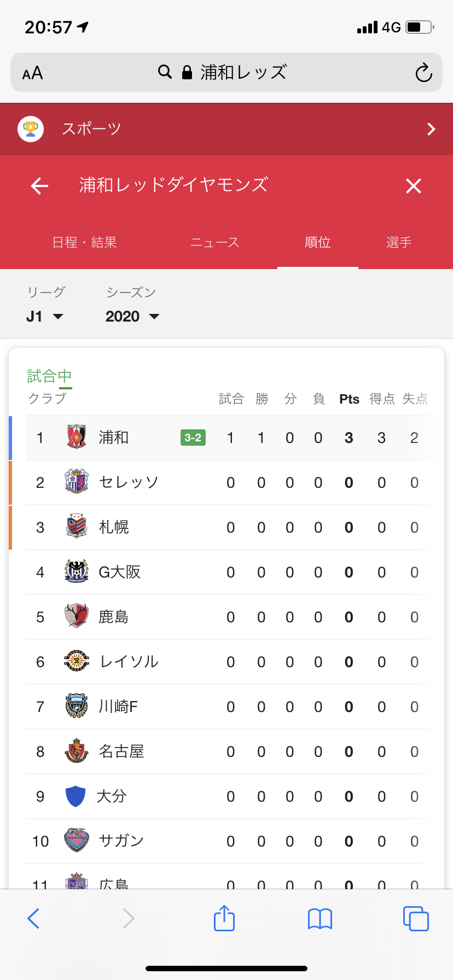
Task: Tap the white back arrow beside 浦和レッドダイヤモンズ
Action: click(39, 186)
